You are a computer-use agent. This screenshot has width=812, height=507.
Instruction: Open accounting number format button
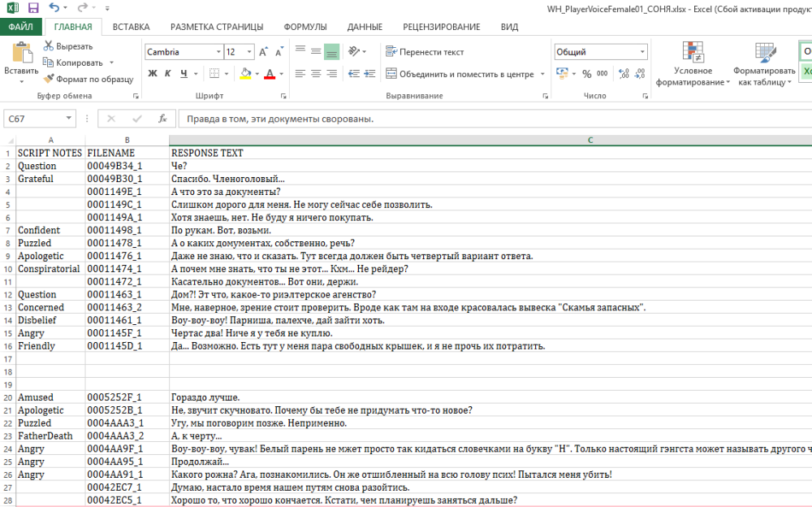(562, 73)
